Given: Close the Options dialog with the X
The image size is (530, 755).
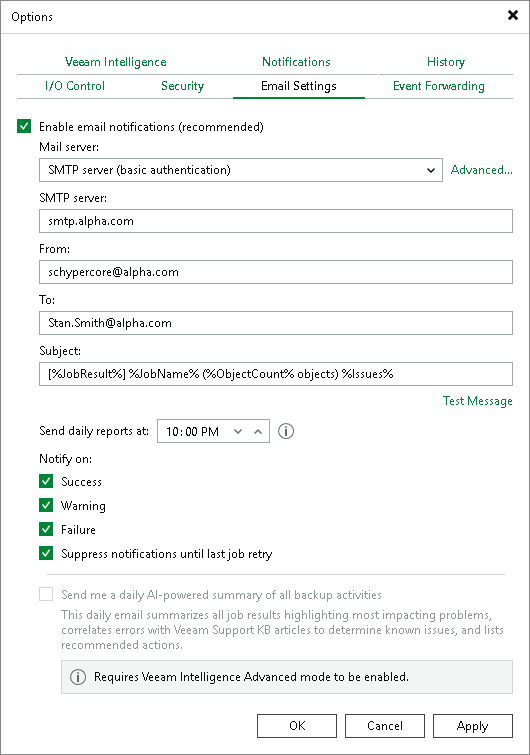Looking at the screenshot, I should click(513, 15).
